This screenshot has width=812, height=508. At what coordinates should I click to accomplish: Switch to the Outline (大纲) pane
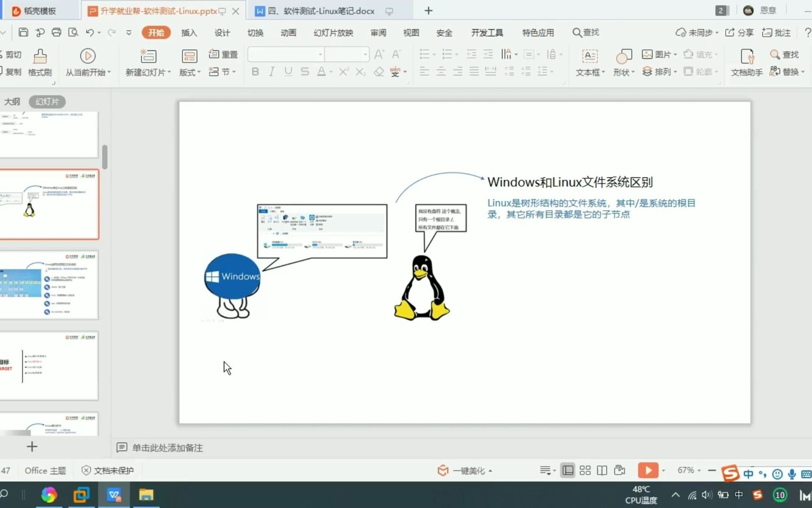tap(12, 101)
